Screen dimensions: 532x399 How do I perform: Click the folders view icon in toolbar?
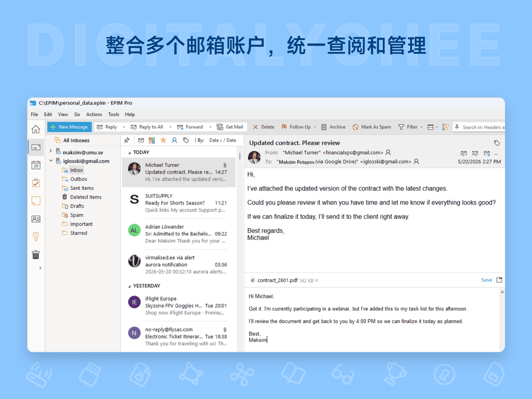(446, 127)
